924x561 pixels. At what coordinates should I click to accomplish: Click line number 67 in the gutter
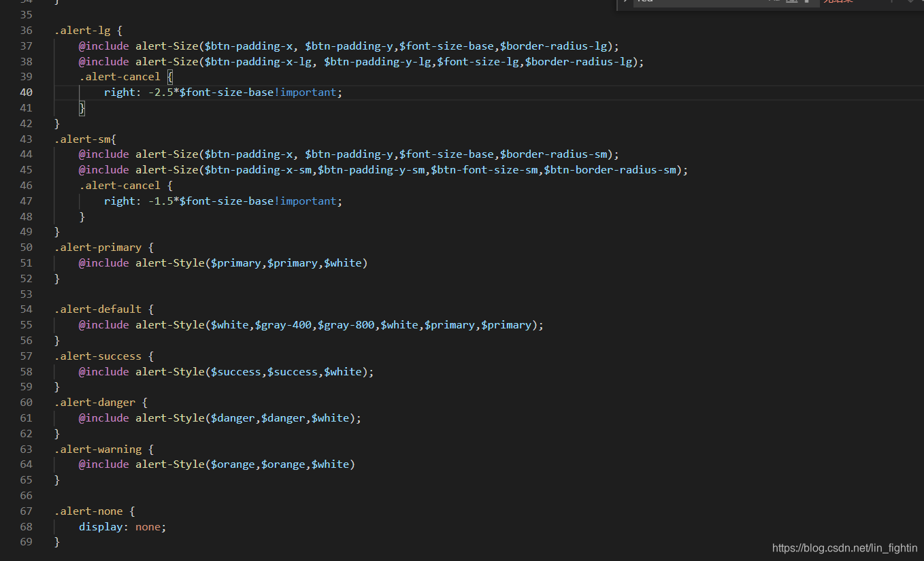[26, 511]
